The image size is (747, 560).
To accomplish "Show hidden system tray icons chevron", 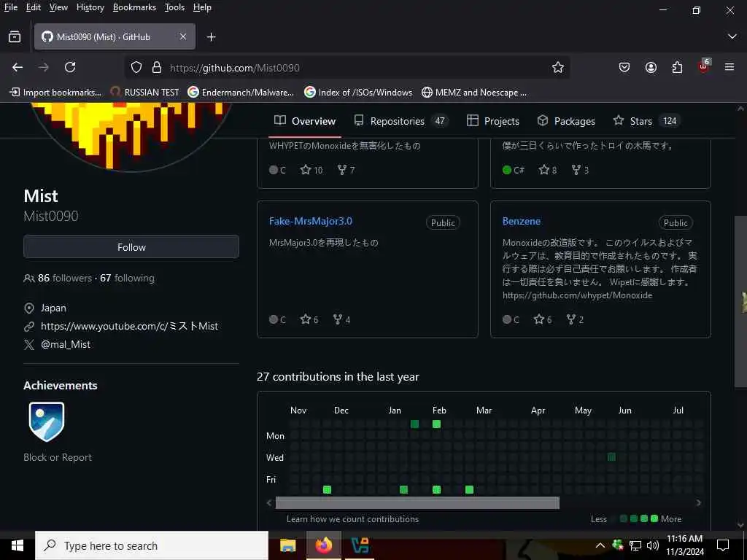I will point(600,545).
